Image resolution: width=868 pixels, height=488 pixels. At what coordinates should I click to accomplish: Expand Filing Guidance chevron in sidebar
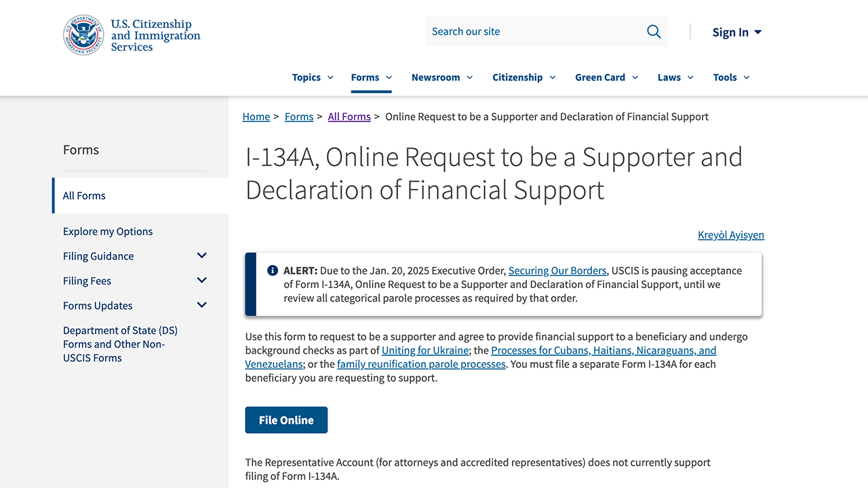click(x=201, y=256)
